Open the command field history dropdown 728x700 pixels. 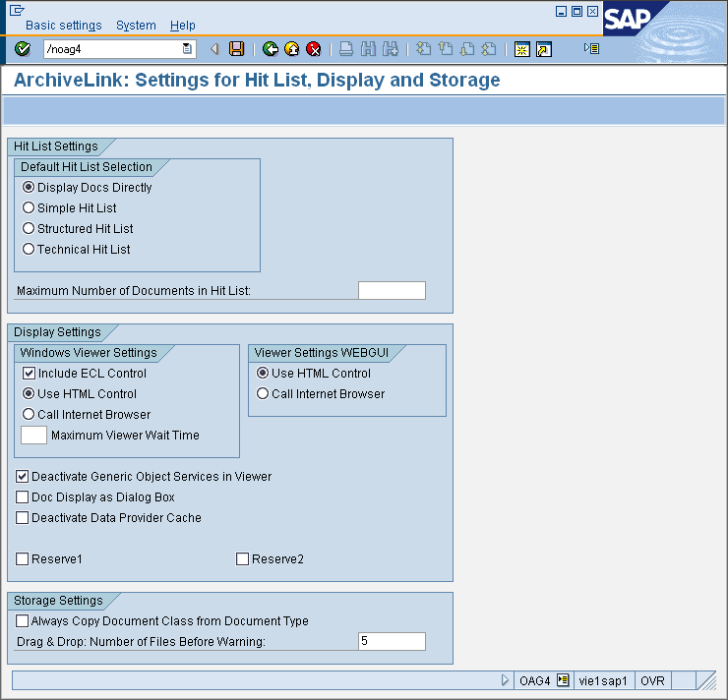pyautogui.click(x=187, y=49)
